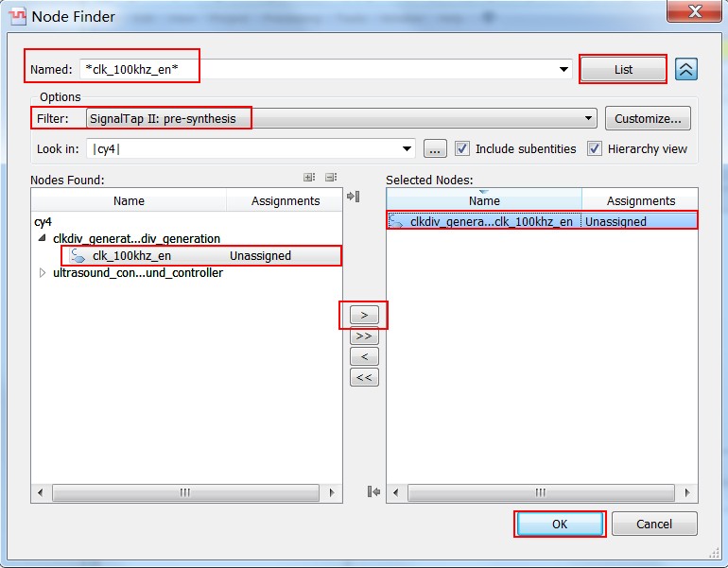The image size is (728, 568).
Task: Open the Named field dropdown arrow
Action: coord(563,70)
